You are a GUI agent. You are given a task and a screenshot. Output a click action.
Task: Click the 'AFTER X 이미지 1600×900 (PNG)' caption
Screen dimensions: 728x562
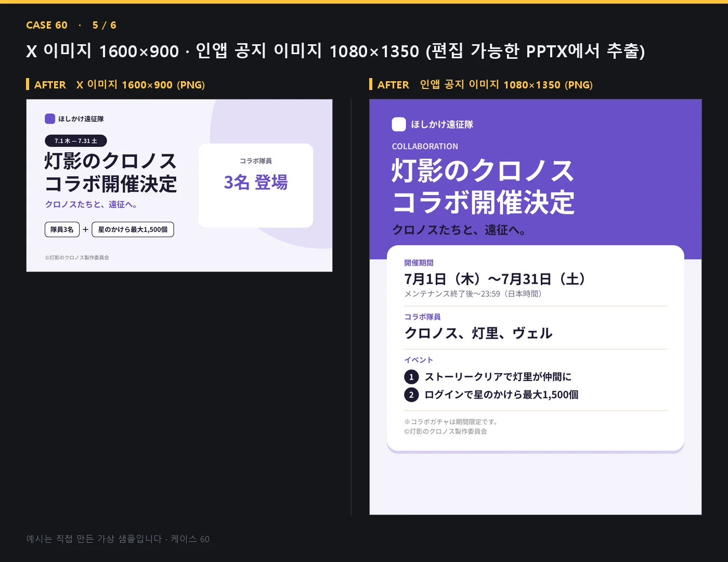pos(120,85)
